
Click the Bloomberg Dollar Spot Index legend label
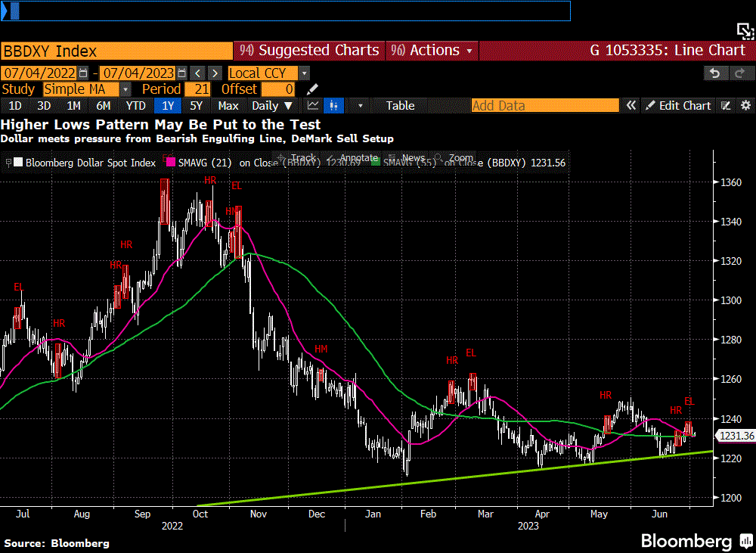91,163
